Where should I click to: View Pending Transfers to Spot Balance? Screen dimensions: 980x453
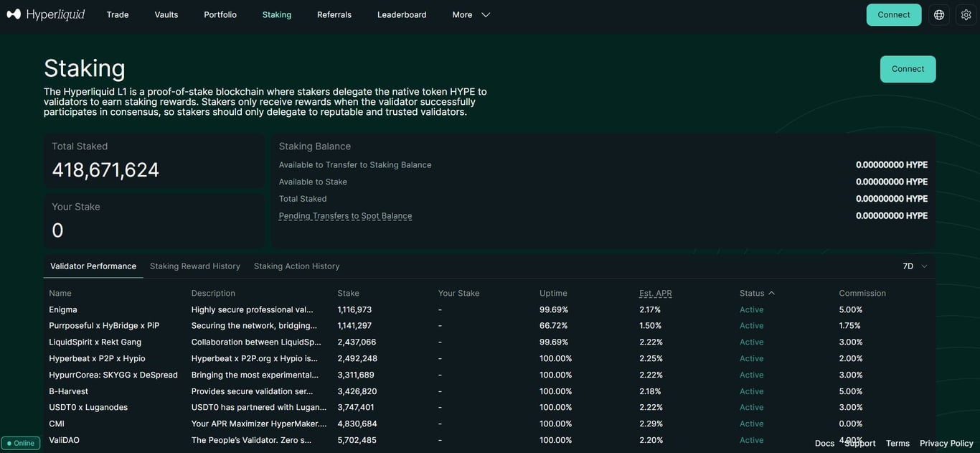[346, 214]
